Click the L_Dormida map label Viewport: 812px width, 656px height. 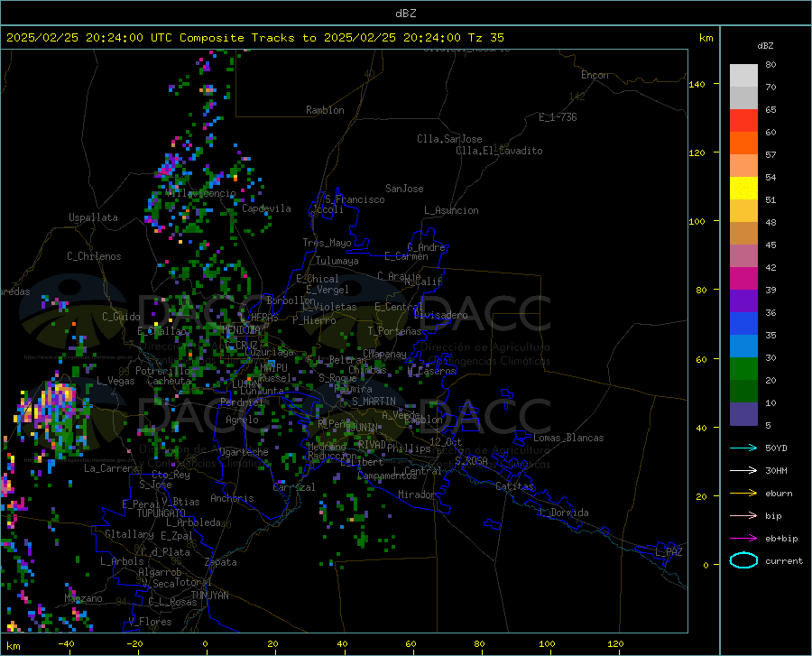pyautogui.click(x=563, y=513)
